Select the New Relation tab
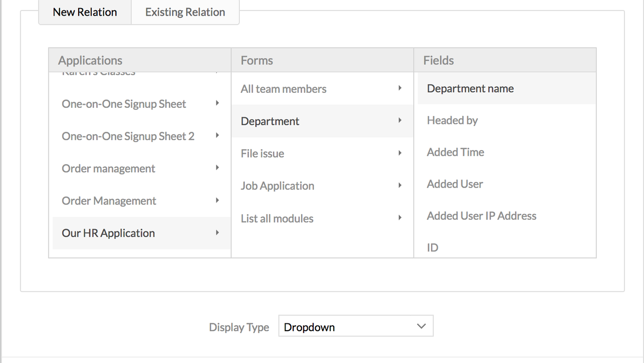Viewport: 644px width, 363px height. pos(85,12)
